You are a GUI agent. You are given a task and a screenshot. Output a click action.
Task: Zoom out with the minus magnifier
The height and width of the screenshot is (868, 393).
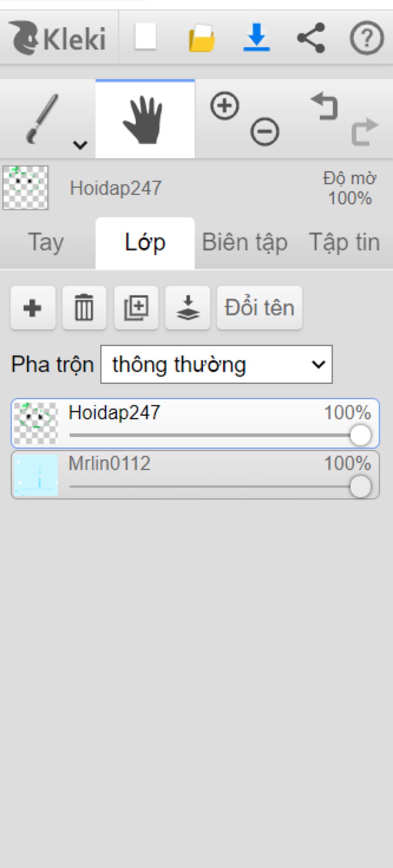265,132
